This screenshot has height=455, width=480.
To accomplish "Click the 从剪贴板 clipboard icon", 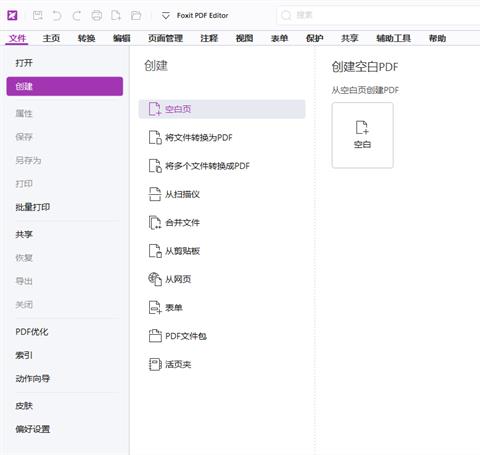I will click(x=155, y=251).
